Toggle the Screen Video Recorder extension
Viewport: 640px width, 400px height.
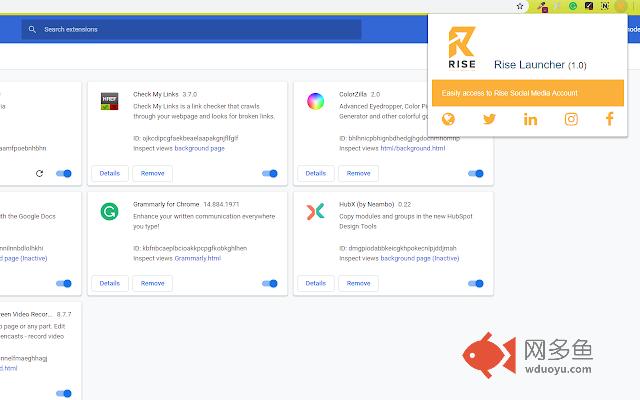tap(64, 393)
